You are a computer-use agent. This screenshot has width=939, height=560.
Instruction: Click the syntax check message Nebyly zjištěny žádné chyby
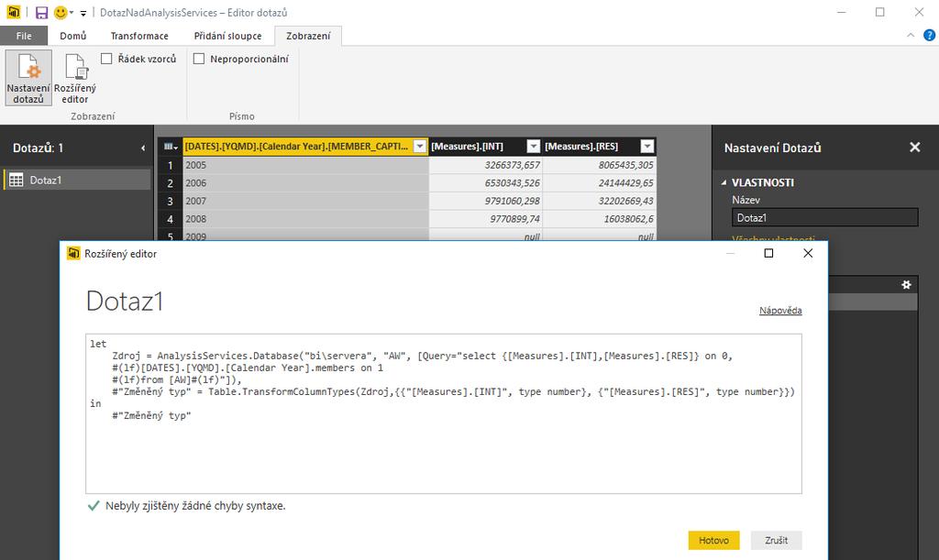click(195, 506)
